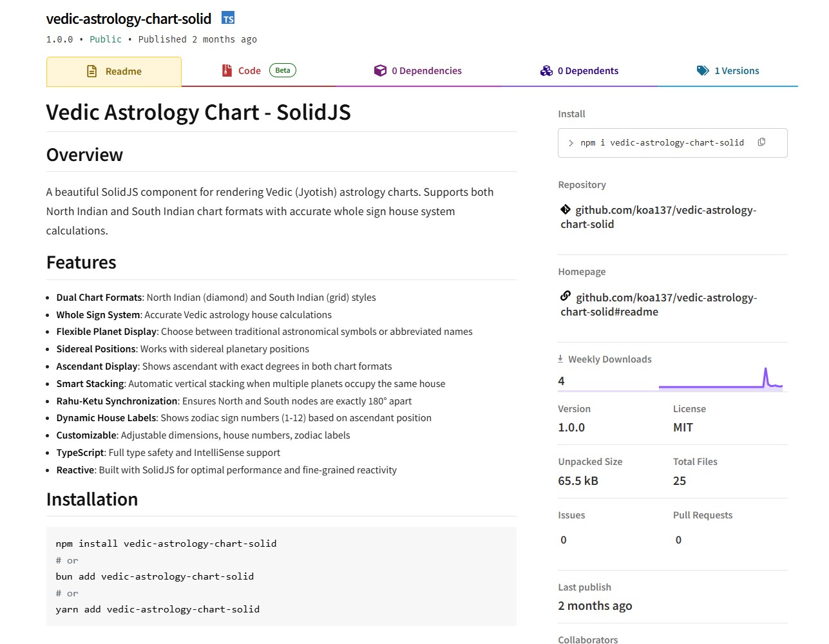Click the Code tab file icon
The width and height of the screenshot is (829, 644).
click(x=227, y=71)
